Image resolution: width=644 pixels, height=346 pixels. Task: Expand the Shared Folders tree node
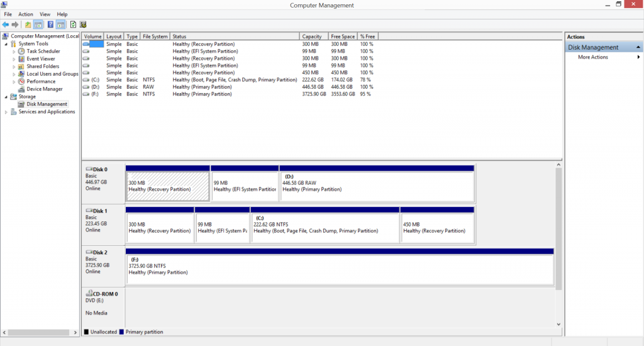click(14, 67)
